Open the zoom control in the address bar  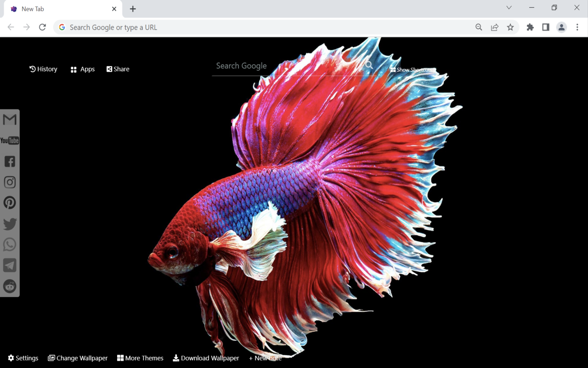pos(479,27)
